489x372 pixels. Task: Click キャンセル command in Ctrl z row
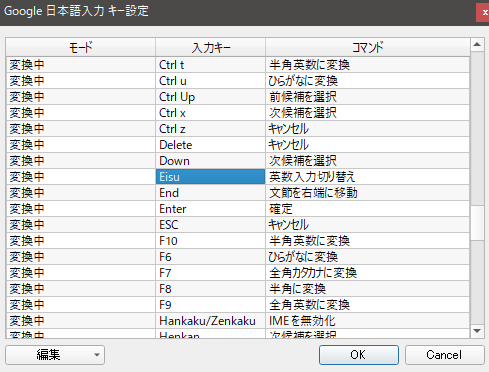[368, 129]
